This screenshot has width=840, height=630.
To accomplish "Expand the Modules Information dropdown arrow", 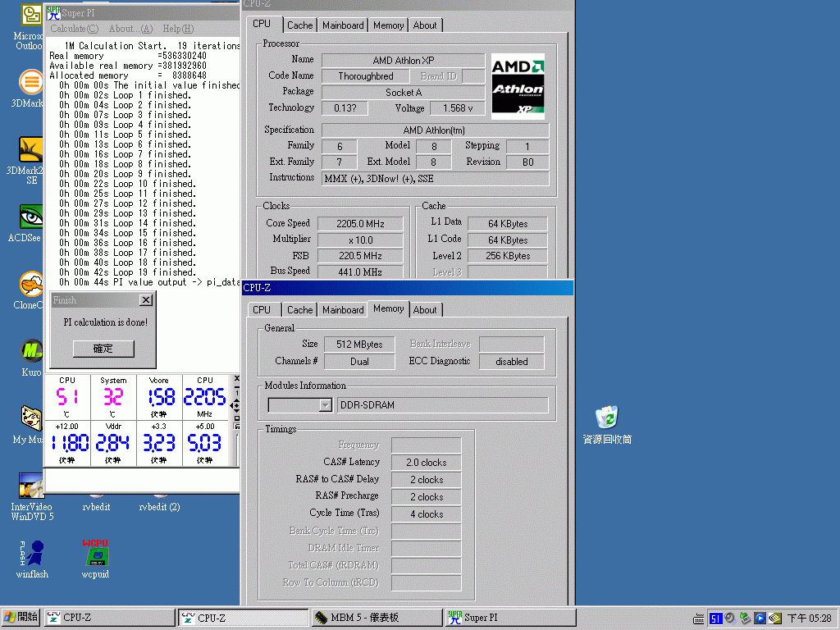I will point(325,405).
